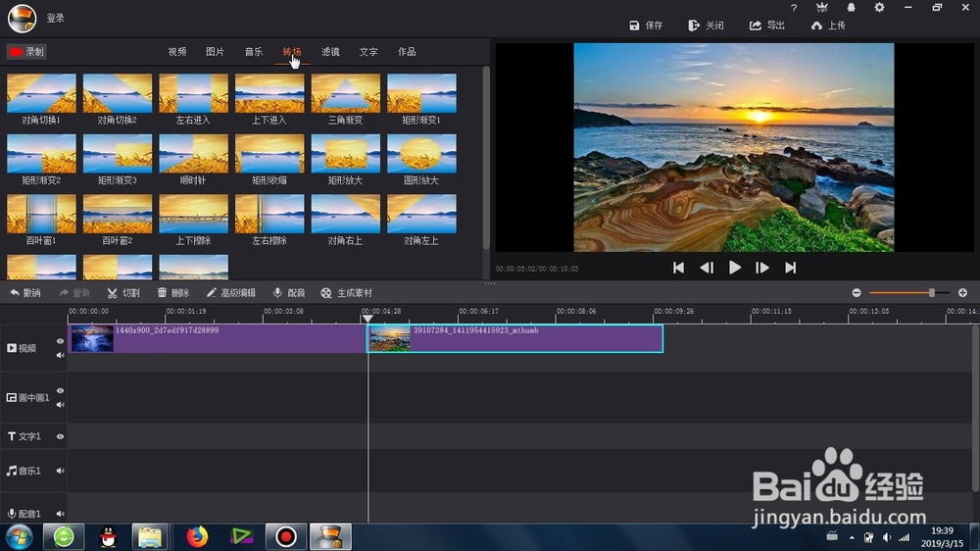
Task: Jump to start of preview video
Action: pyautogui.click(x=678, y=268)
